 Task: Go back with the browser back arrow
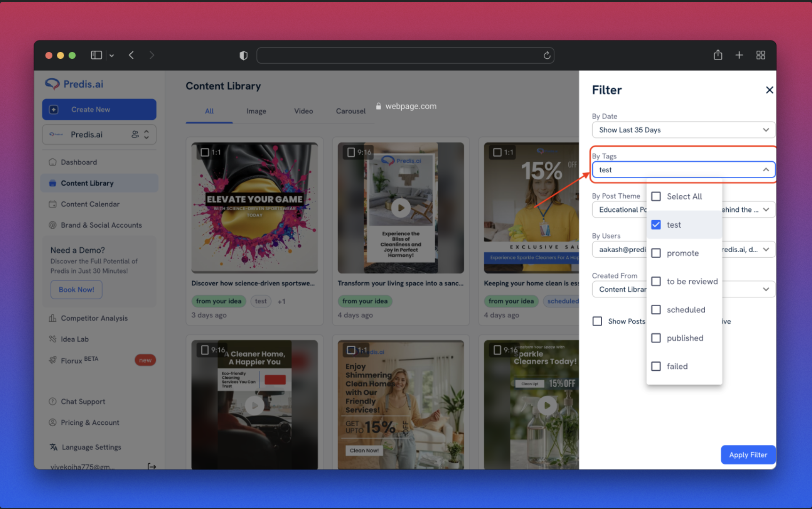coord(131,55)
